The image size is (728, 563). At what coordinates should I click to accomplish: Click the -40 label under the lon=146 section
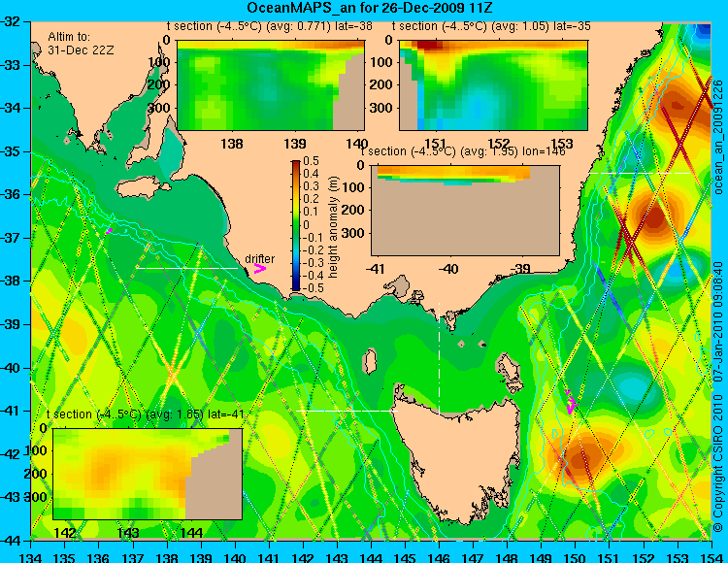click(448, 269)
